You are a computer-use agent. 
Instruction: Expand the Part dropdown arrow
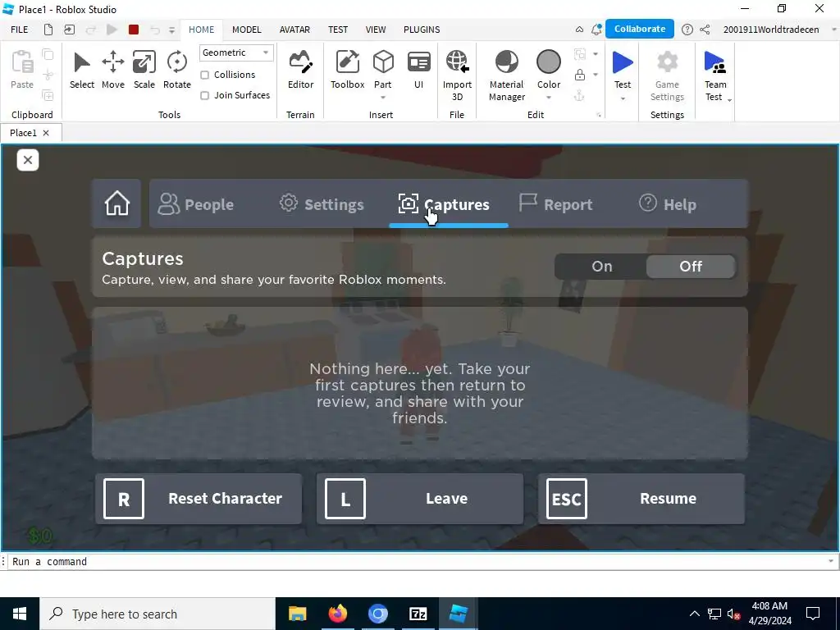point(383,98)
